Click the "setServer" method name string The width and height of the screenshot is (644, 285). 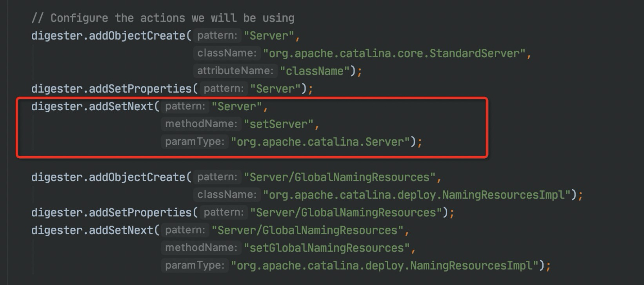[x=278, y=124]
